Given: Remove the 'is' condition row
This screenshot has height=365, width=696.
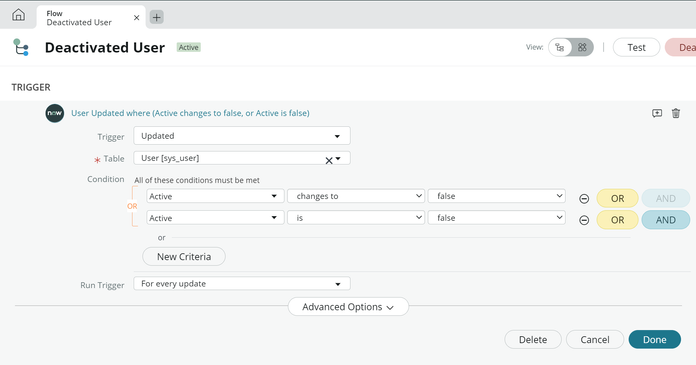Looking at the screenshot, I should click(584, 220).
